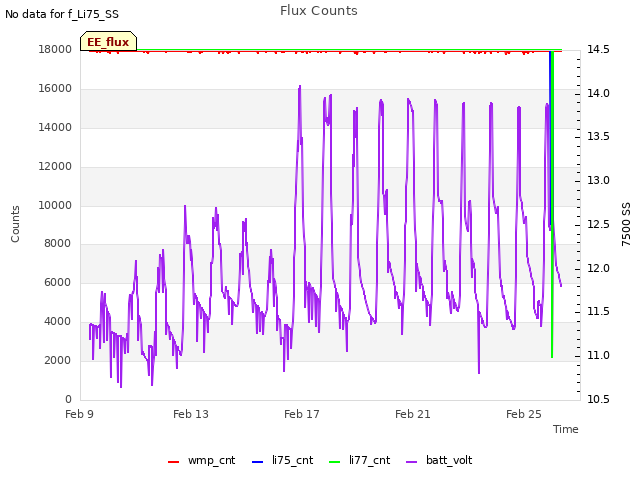Screen dimensions: 640x480
Task: Click the purple batt_volt legend swatch
Action: pyautogui.click(x=412, y=462)
